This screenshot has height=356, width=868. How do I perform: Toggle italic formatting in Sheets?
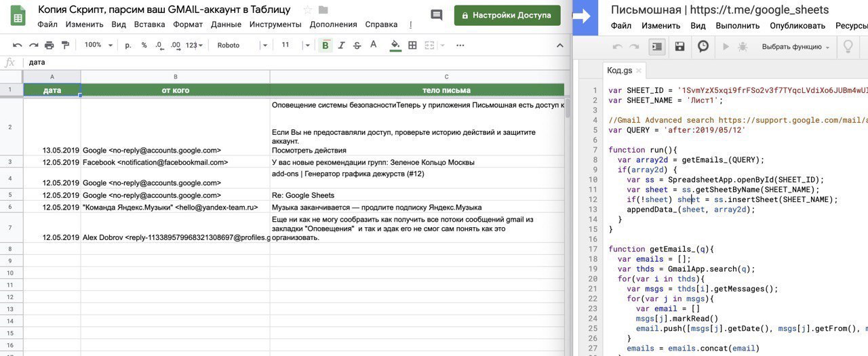[341, 45]
